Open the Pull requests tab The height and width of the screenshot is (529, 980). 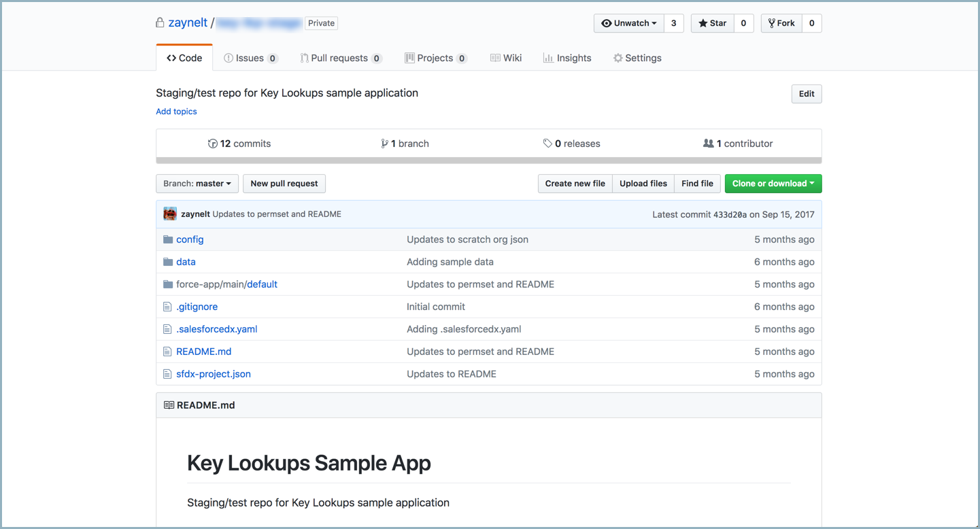pyautogui.click(x=339, y=58)
